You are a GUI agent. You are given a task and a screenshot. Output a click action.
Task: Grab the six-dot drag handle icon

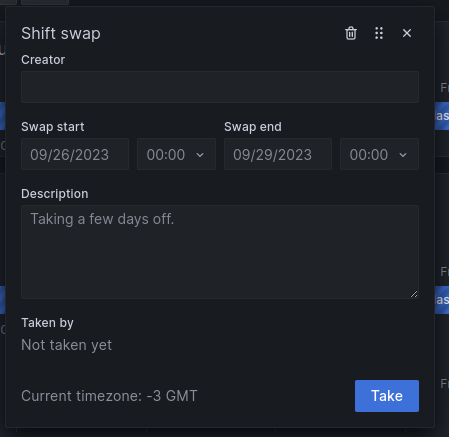379,33
